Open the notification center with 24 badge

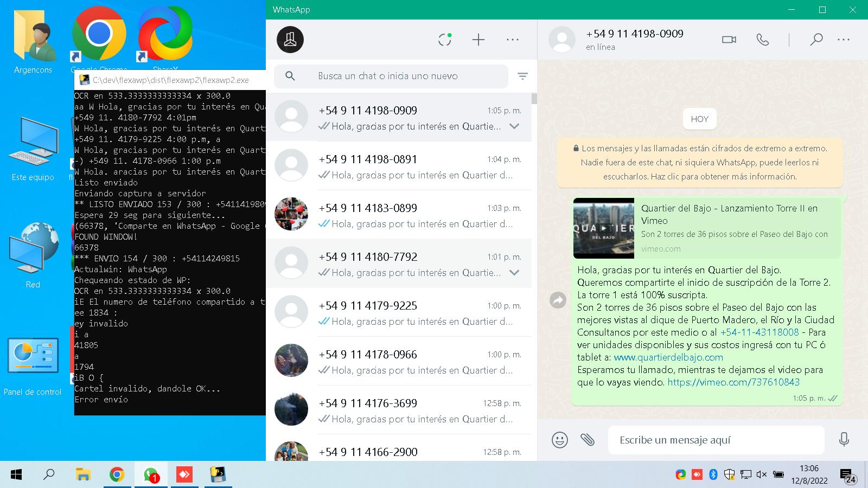point(848,476)
